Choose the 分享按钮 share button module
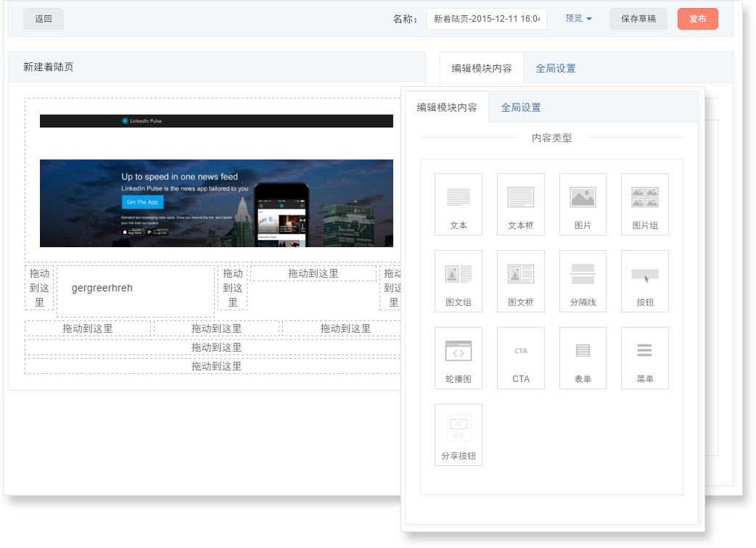The width and height of the screenshot is (756, 548). [x=458, y=434]
